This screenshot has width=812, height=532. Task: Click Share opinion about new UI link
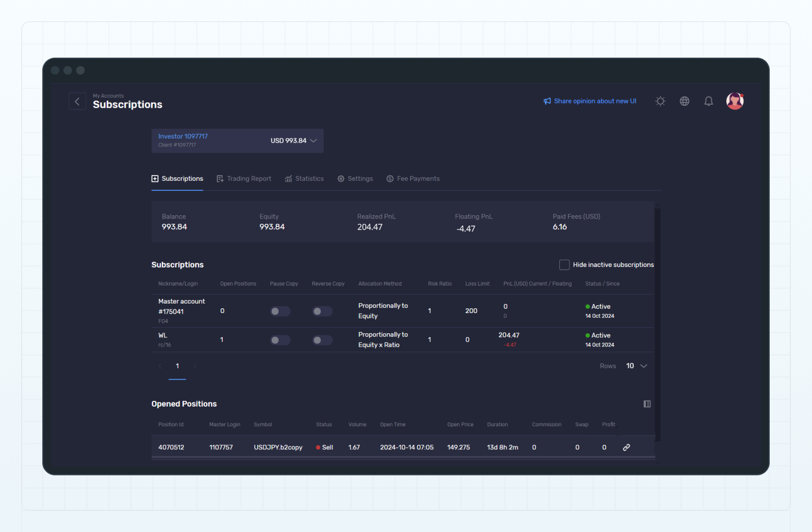pyautogui.click(x=595, y=101)
